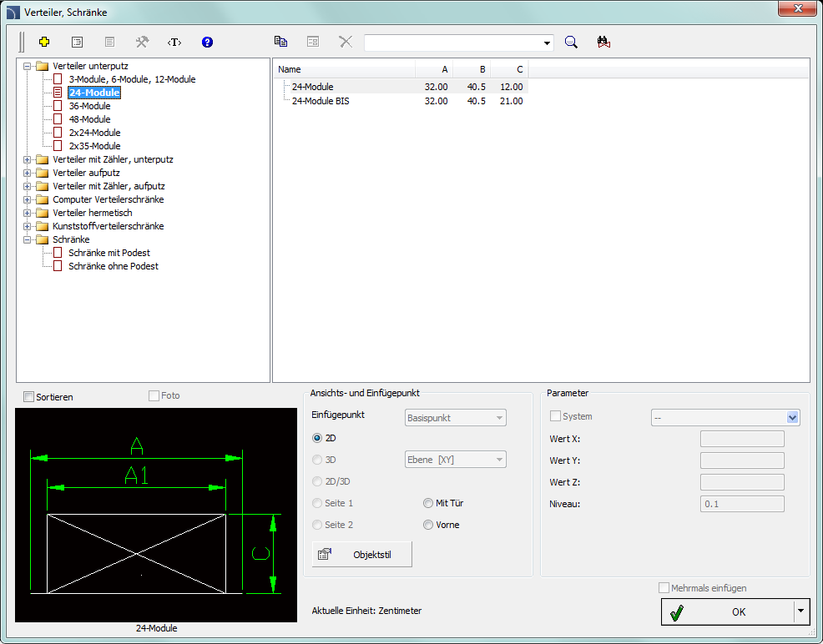Click the copy element toolbar icon

click(281, 42)
